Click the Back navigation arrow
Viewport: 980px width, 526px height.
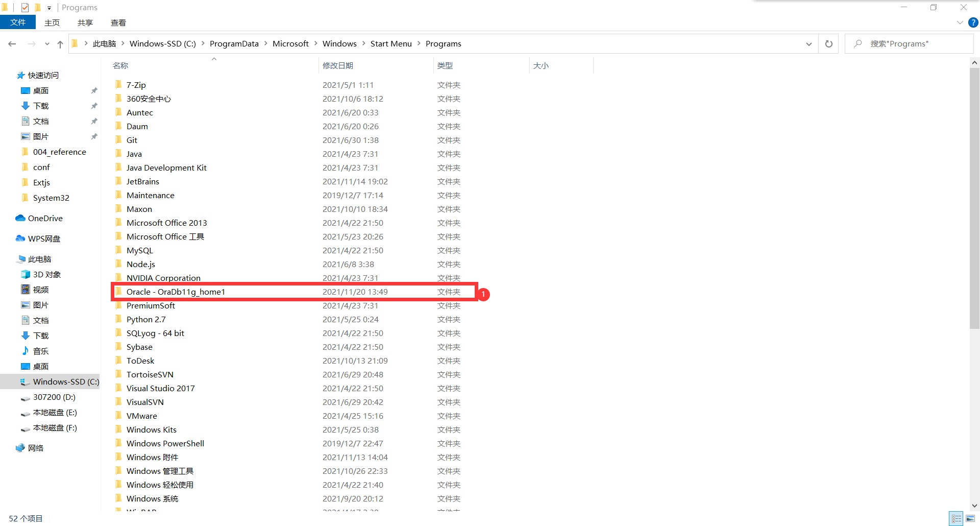(12, 44)
